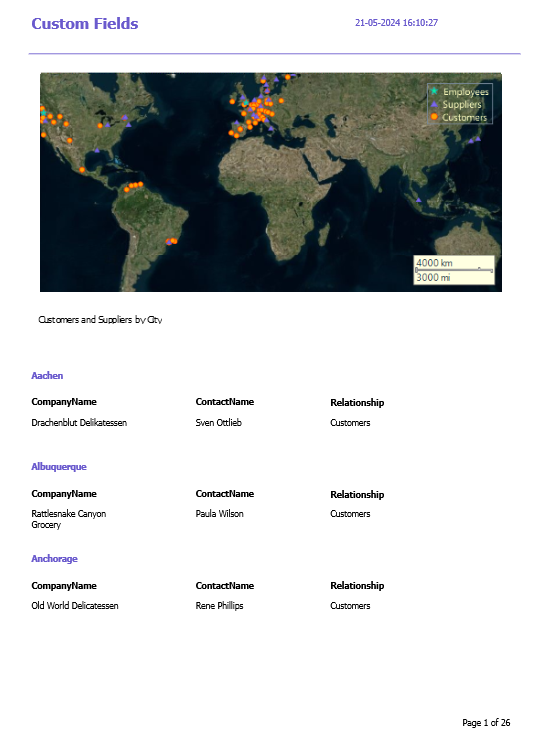
Task: Click the green star Employees legend icon
Action: click(434, 91)
